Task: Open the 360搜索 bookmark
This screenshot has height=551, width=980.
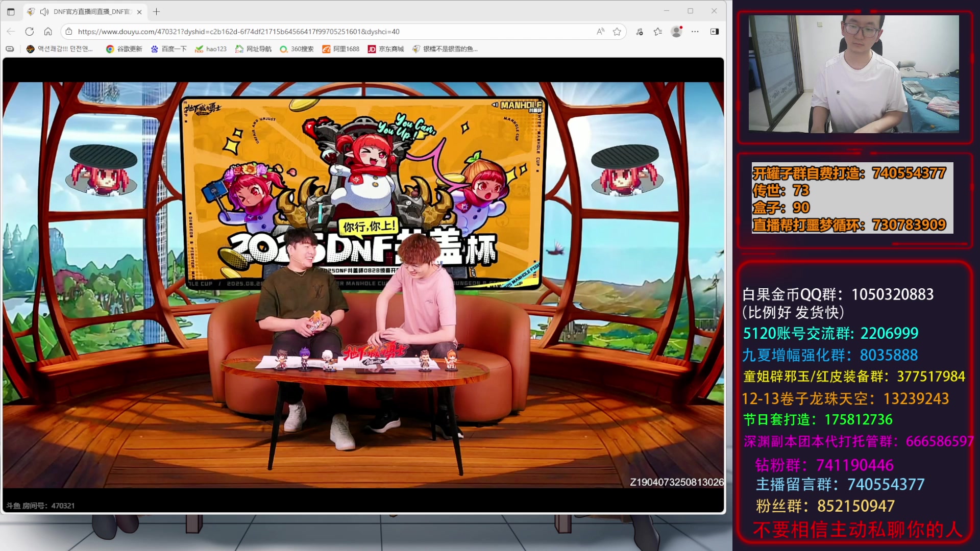Action: (297, 49)
